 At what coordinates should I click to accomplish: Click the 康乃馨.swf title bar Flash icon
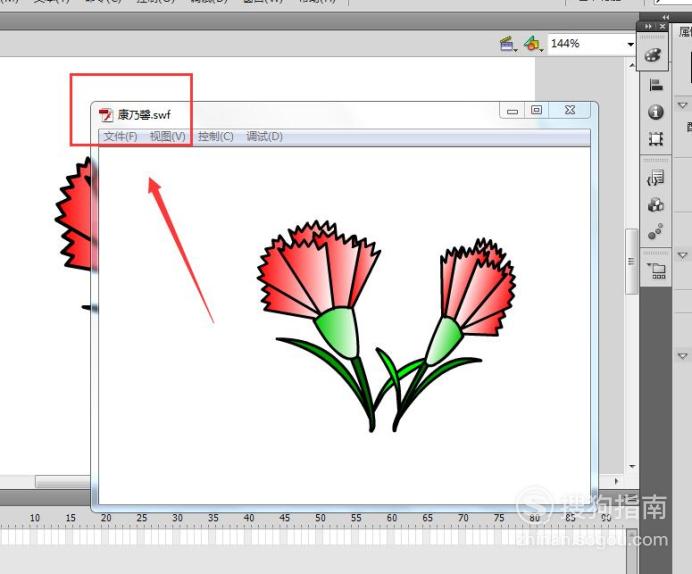point(106,115)
